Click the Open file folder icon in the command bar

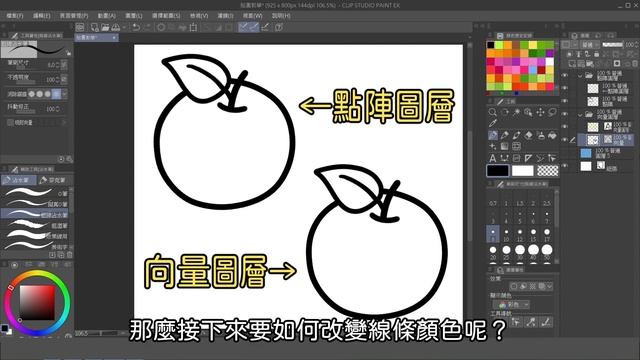tap(105, 27)
